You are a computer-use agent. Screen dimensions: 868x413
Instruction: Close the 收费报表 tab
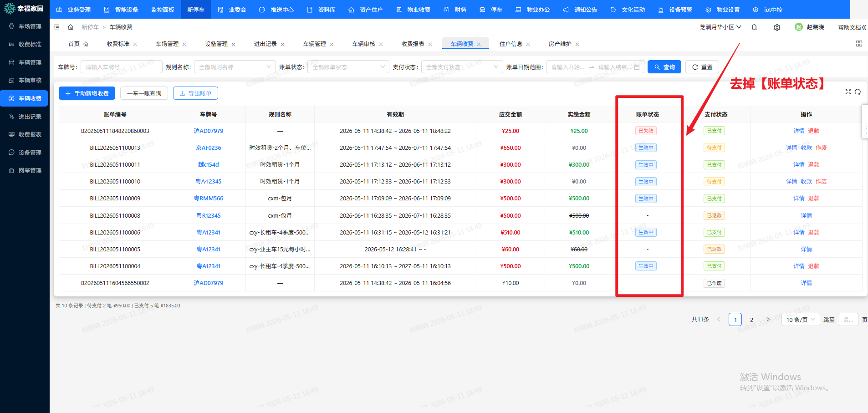pos(430,44)
